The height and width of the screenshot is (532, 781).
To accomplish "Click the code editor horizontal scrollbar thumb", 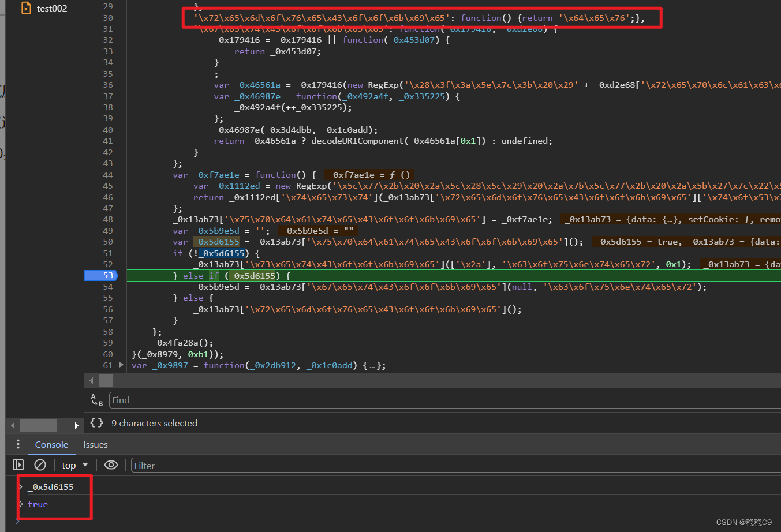I will pos(106,380).
